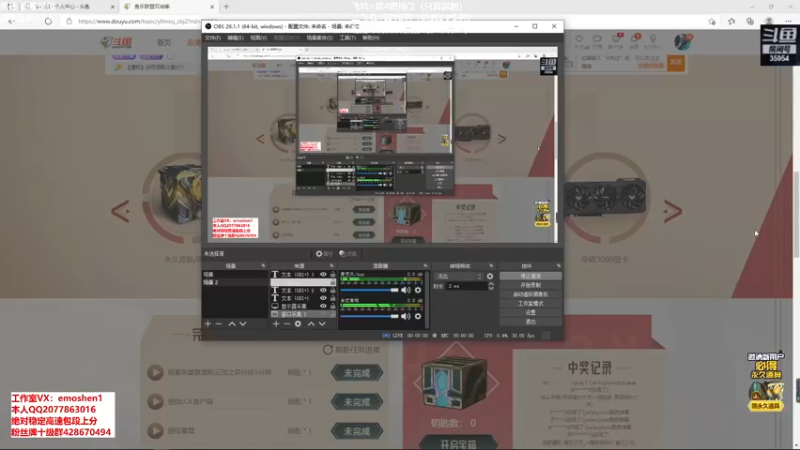Open a new browser tab with plus
Image resolution: width=800 pixels, height=450 pixels.
tap(226, 7)
